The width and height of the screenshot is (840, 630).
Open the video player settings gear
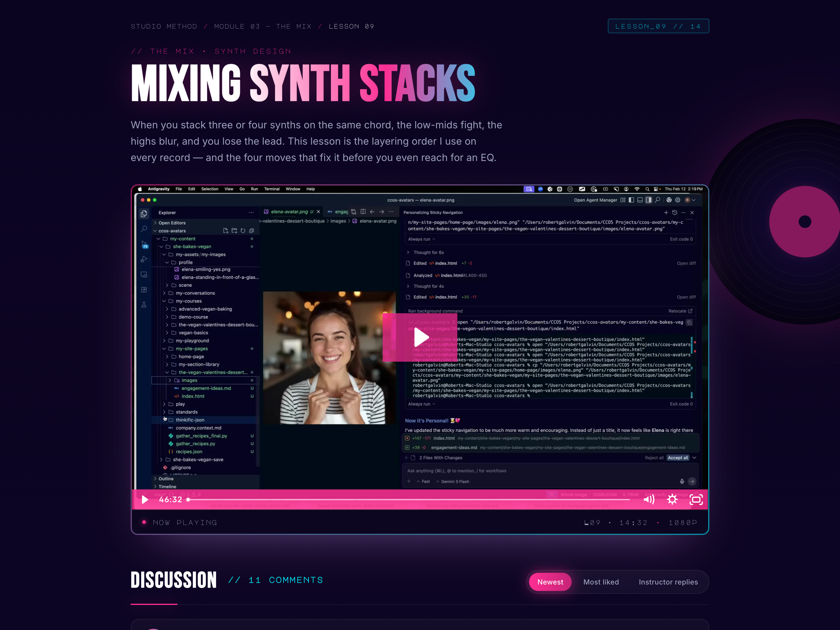click(x=672, y=499)
